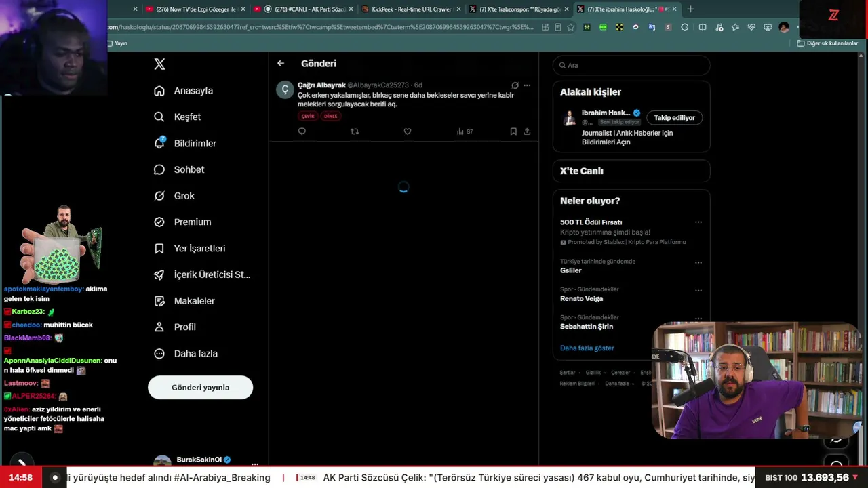The width and height of the screenshot is (868, 488).
Task: Open the post's three-dot more menu
Action: point(527,85)
